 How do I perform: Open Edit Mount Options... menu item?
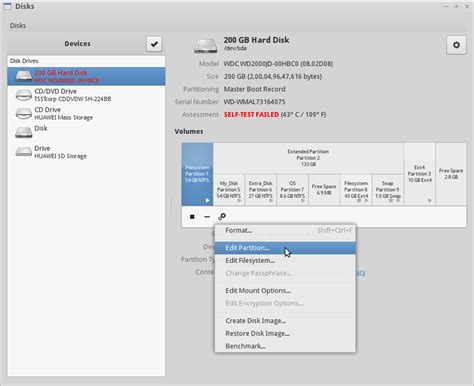pos(285,291)
